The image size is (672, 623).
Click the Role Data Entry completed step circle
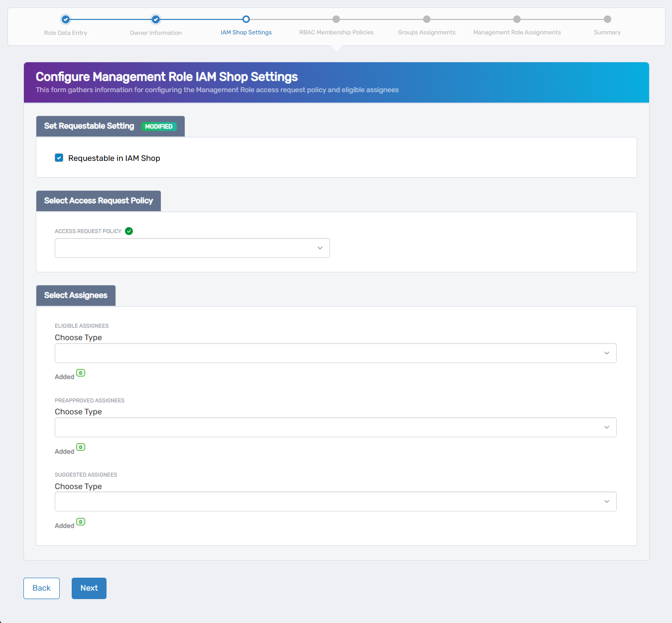tap(66, 19)
